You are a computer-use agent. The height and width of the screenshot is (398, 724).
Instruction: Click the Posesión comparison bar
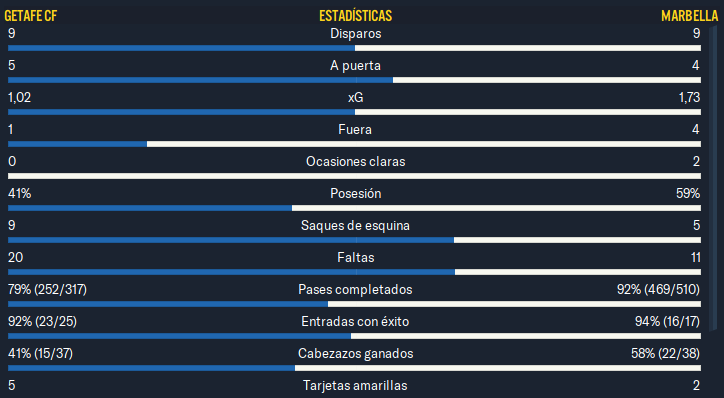coord(354,208)
